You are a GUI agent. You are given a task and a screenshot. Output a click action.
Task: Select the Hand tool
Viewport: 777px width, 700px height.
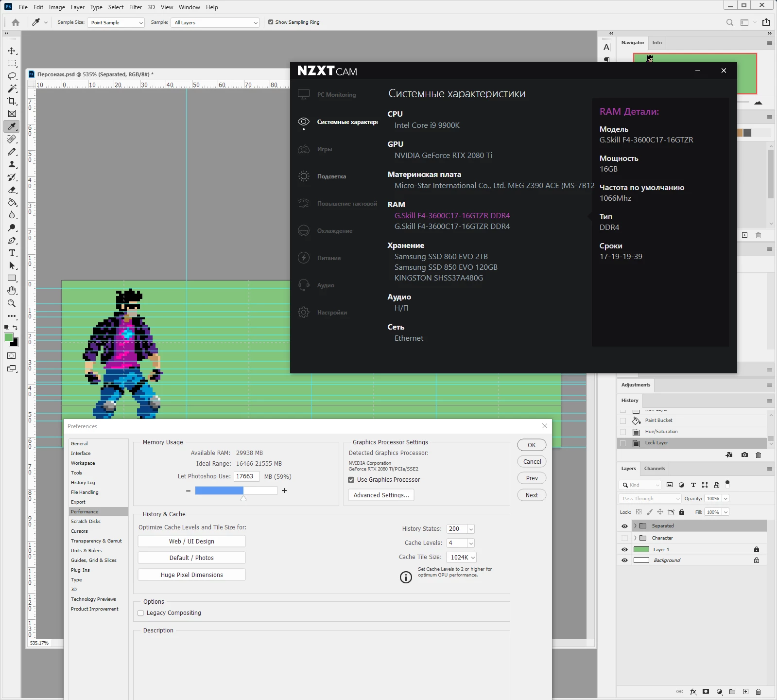click(x=12, y=291)
